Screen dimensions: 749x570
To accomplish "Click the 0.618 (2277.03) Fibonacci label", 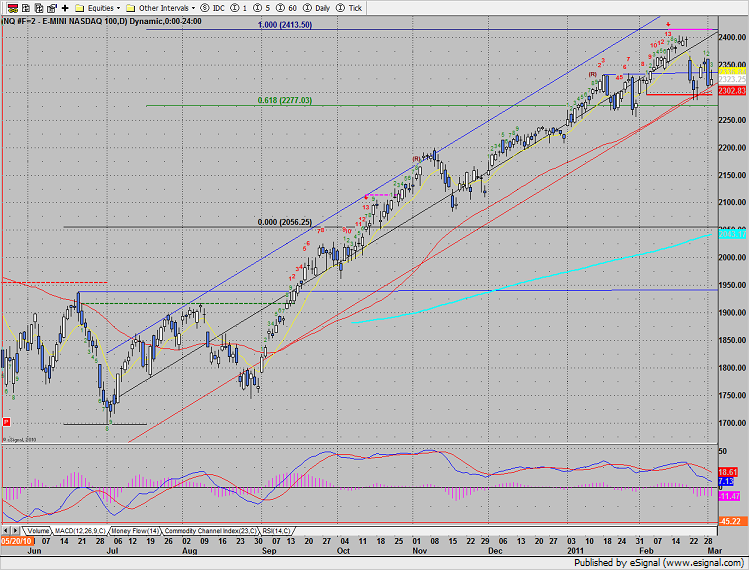I will (285, 100).
